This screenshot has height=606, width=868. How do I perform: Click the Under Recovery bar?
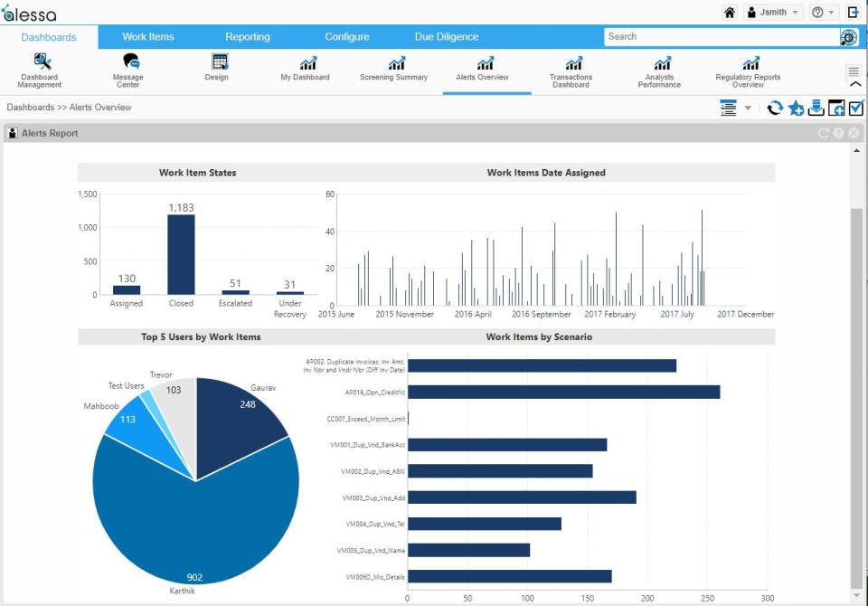tap(290, 293)
